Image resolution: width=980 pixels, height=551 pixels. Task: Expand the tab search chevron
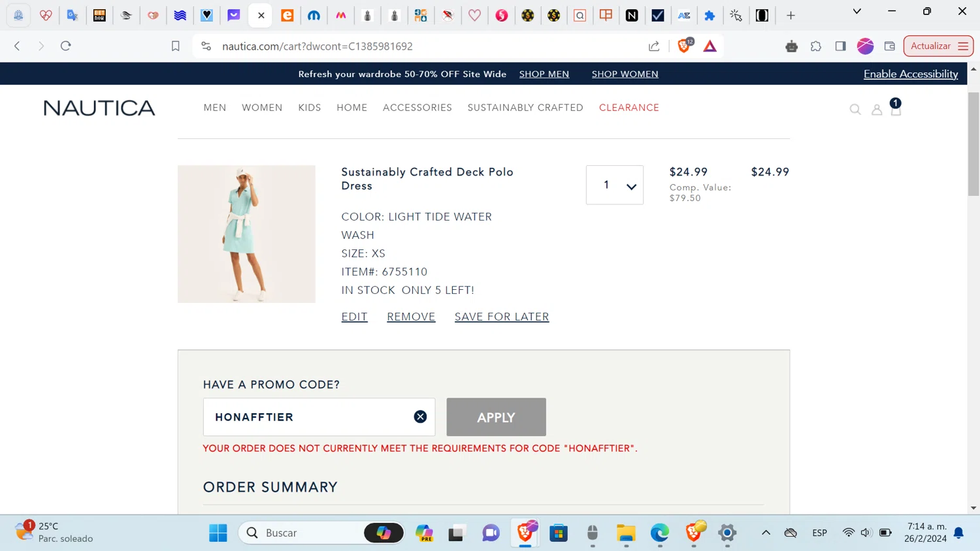point(857,12)
